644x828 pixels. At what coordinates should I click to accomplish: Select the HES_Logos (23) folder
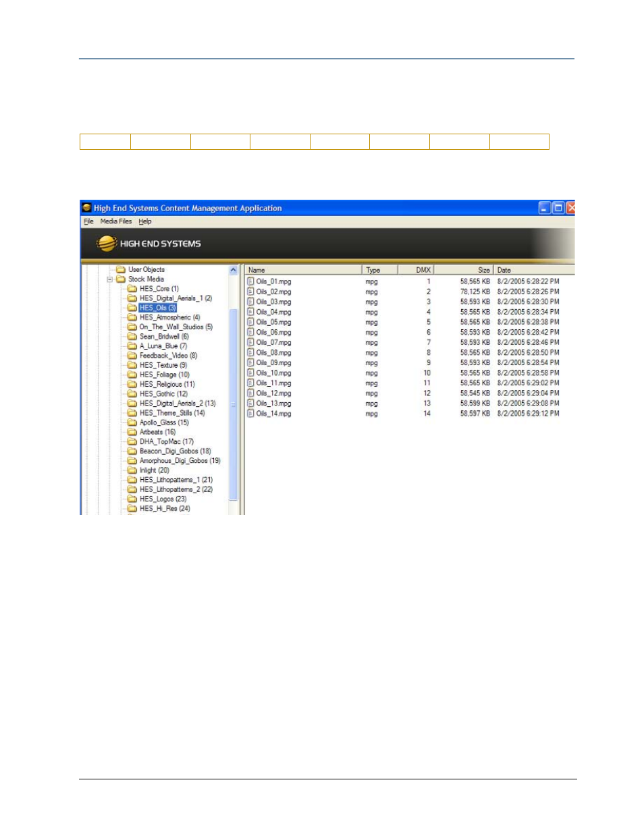pos(163,499)
